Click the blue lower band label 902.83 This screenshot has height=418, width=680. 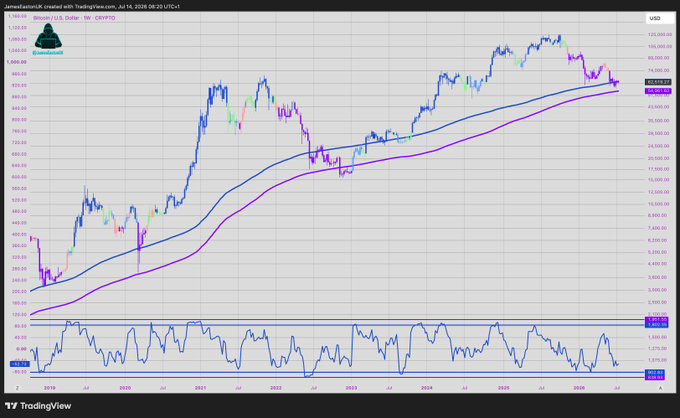coord(655,372)
